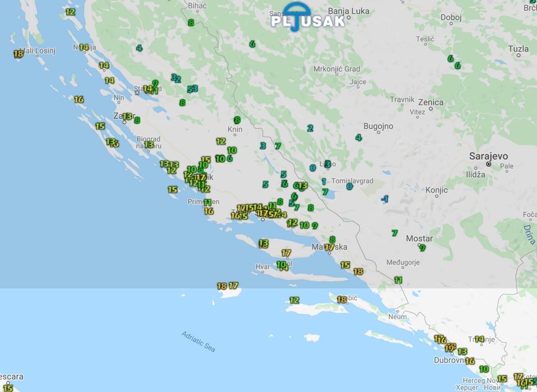The image size is (537, 392).
Task: Open the 4 marker left of Bugojno
Action: (358, 137)
